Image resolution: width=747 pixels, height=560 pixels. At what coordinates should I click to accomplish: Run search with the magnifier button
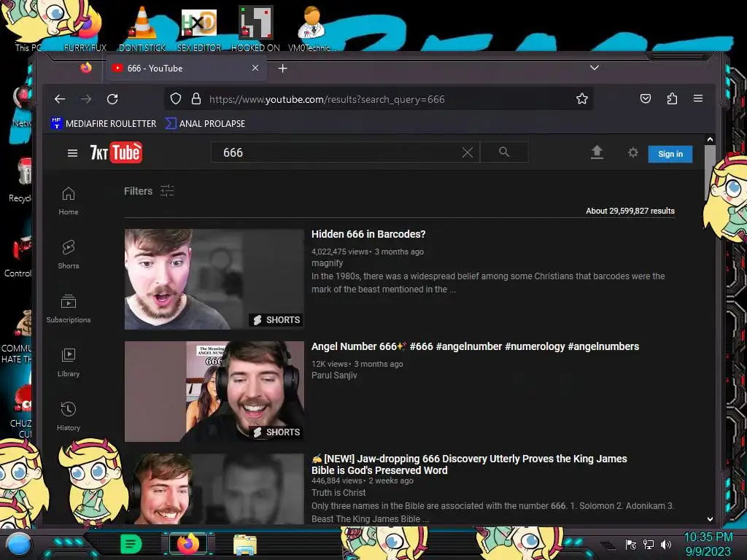[x=504, y=152]
